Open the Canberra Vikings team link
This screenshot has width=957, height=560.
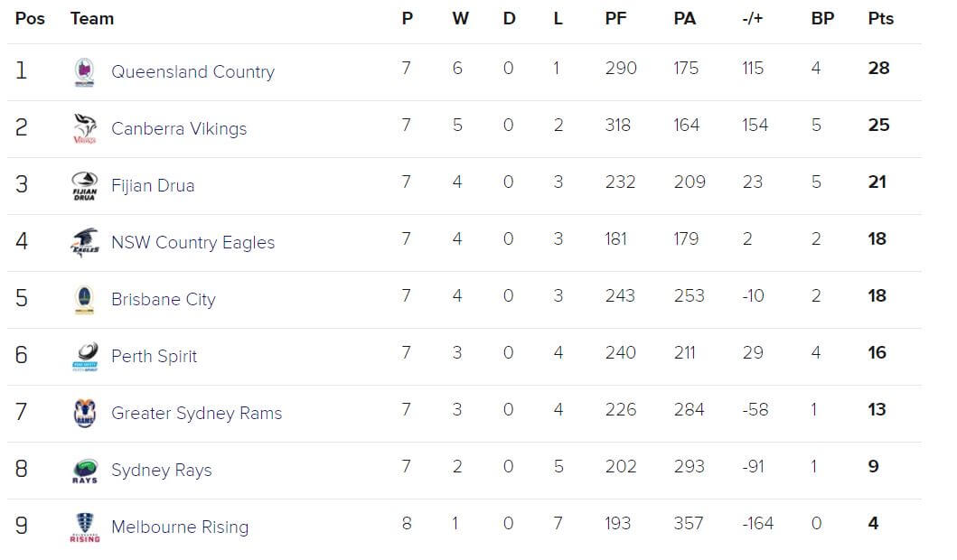pos(179,129)
